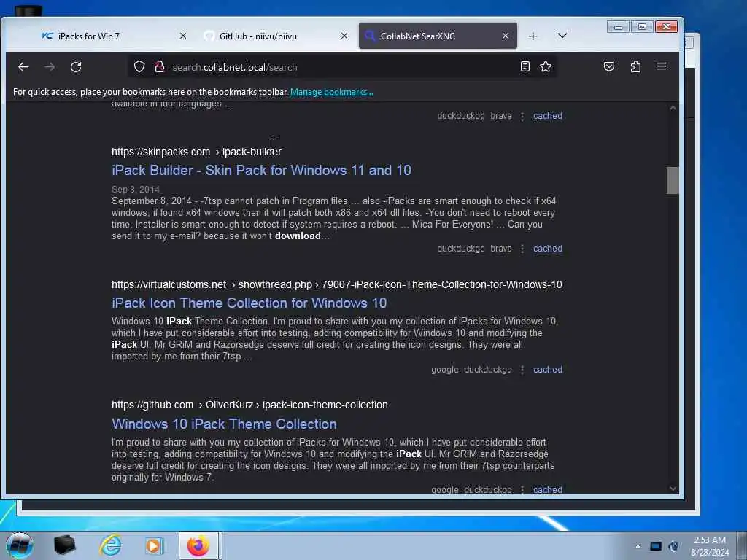The image size is (747, 560).
Task: Click the scrollbar down arrow
Action: click(x=673, y=488)
